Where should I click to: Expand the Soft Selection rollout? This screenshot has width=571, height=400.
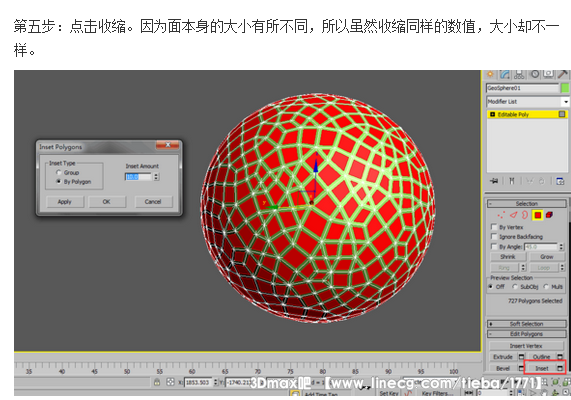click(x=527, y=323)
